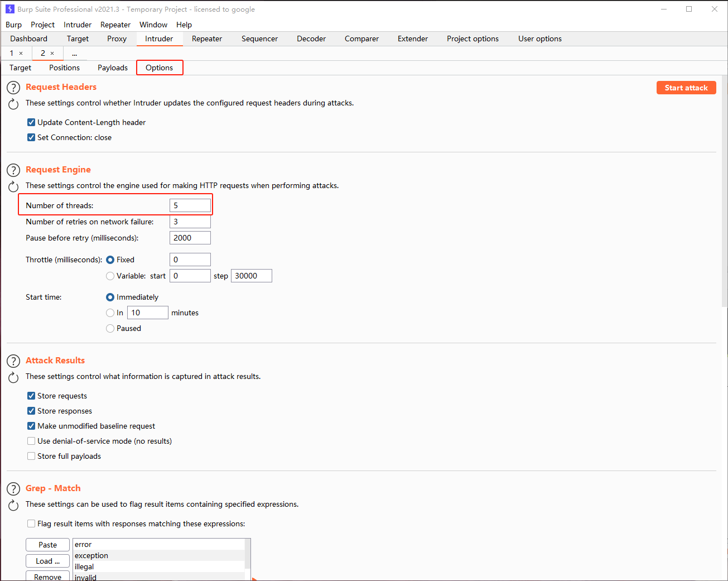Open help for Request Headers section

13,88
